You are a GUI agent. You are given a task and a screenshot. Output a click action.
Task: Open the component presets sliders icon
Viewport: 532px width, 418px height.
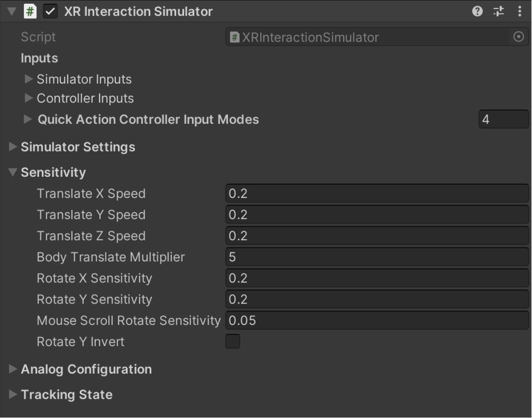498,12
